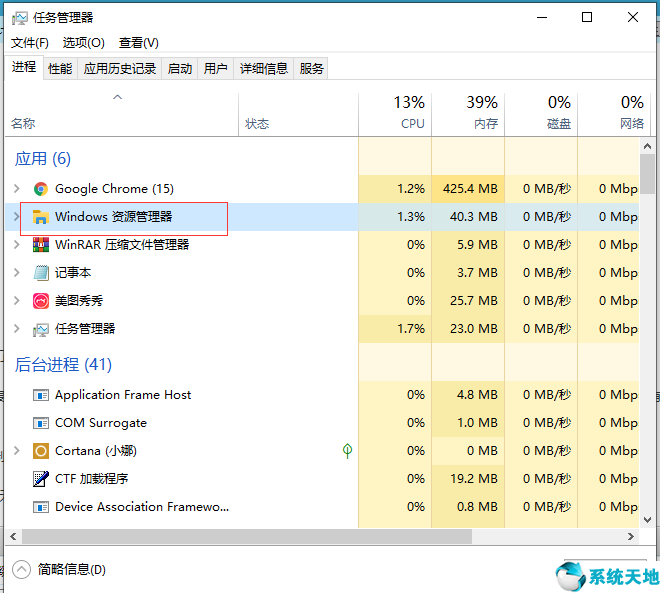Click the 记事本 notepad icon
Viewport: 660px width, 593px height.
click(41, 273)
